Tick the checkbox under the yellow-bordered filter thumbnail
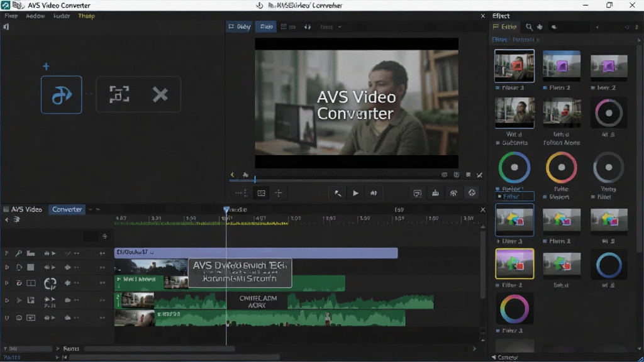644x362 pixels. point(498,285)
